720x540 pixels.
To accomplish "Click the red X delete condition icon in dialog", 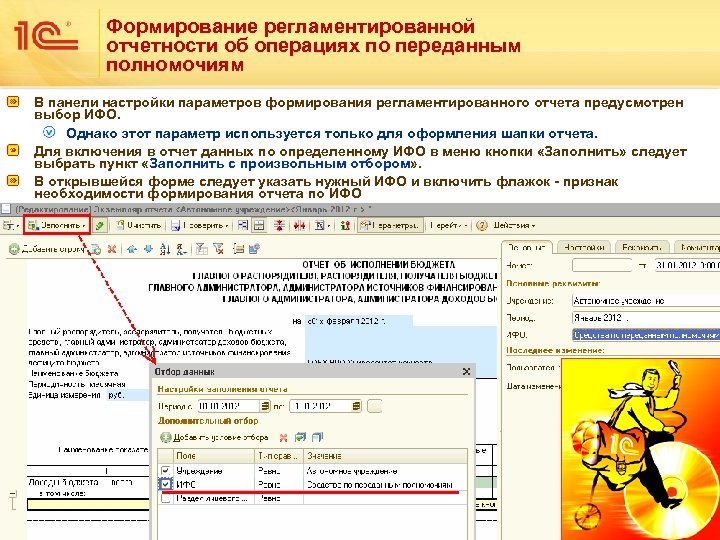I will coord(283,438).
